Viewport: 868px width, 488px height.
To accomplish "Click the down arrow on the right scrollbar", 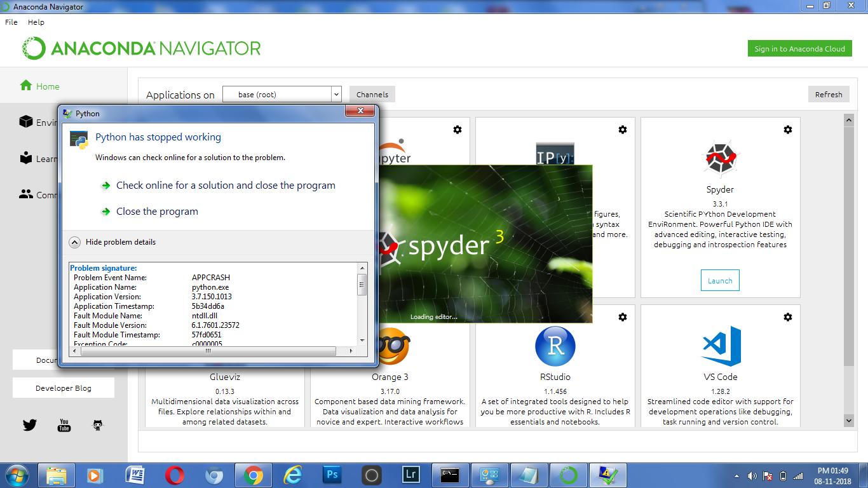I will click(x=849, y=420).
